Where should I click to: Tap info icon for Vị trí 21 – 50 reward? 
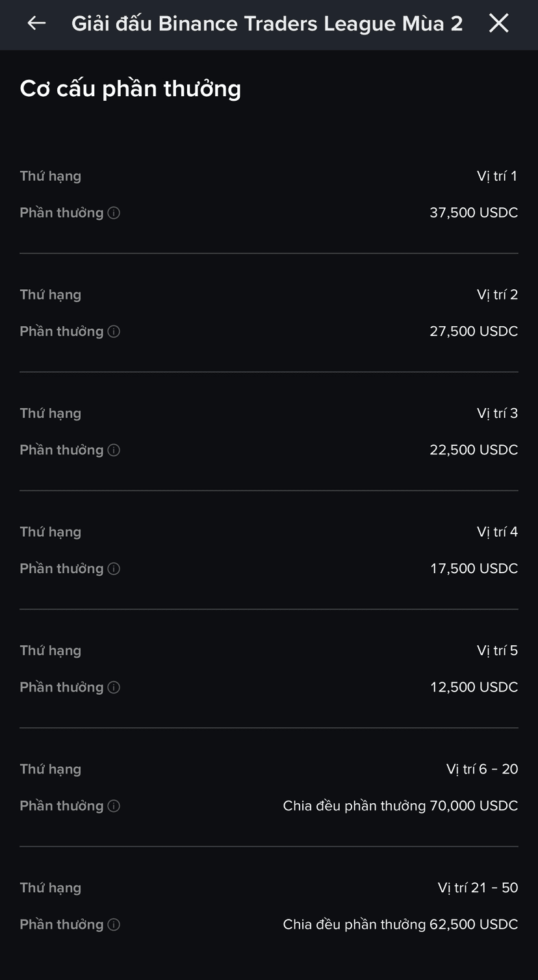point(114,925)
